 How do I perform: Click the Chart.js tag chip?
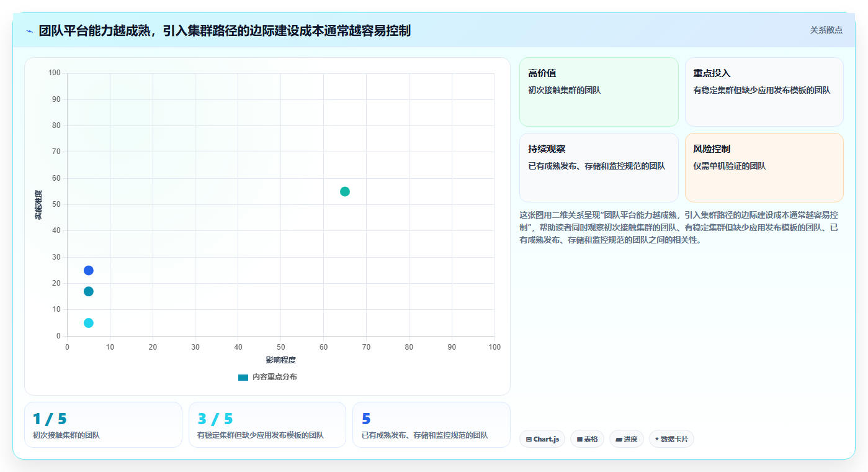542,439
